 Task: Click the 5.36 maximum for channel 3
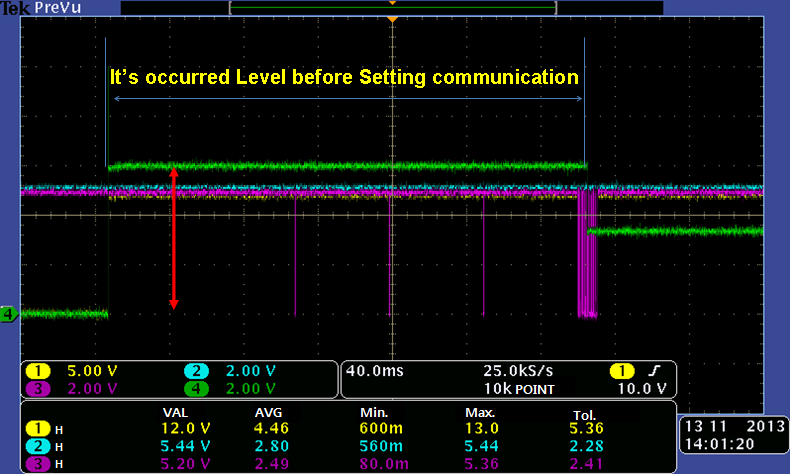tap(482, 464)
